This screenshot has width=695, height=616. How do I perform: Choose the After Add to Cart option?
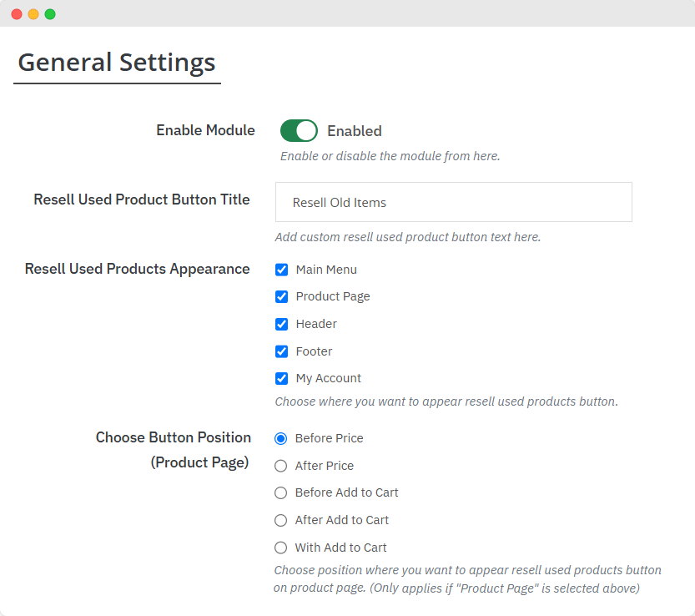click(280, 520)
